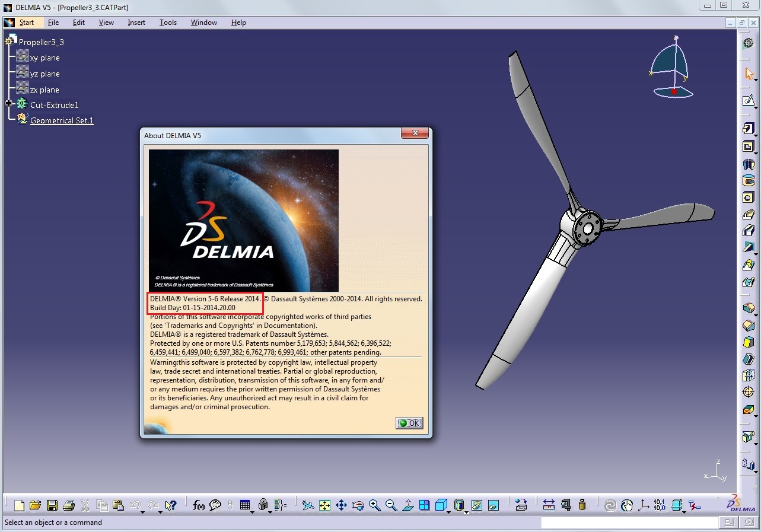Image resolution: width=761 pixels, height=532 pixels.
Task: Select the zx plane tree item
Action: click(x=44, y=90)
